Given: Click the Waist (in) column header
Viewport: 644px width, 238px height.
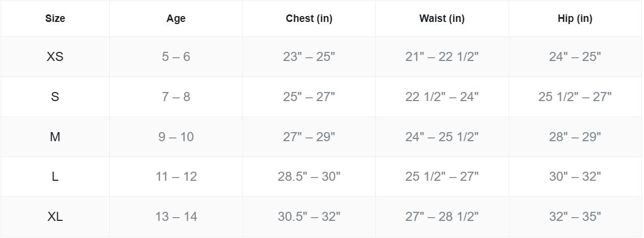Looking at the screenshot, I should [442, 19].
